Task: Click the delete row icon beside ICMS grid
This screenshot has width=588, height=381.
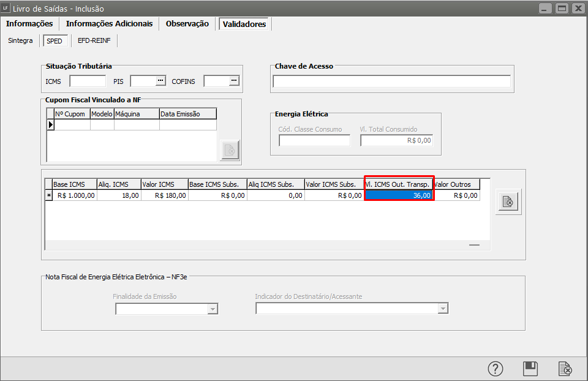Action: [508, 202]
